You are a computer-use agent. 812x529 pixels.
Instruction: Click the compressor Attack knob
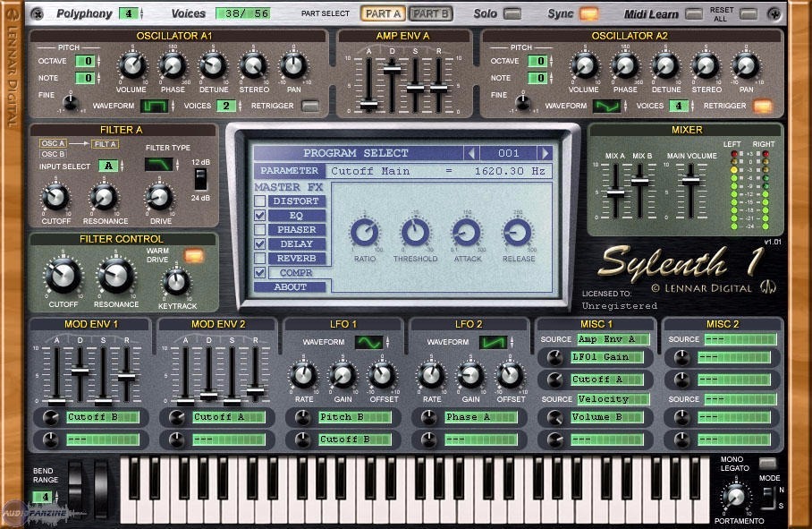(x=467, y=233)
